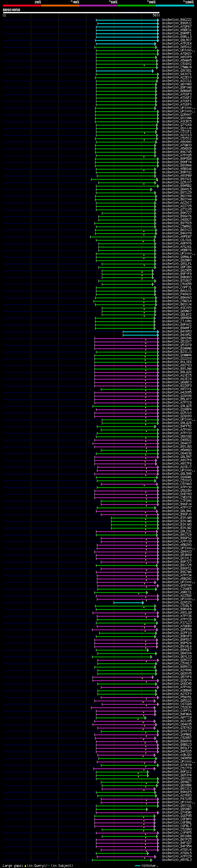
Task: Click label UniRef100_O65012
Action: pos(177,47)
